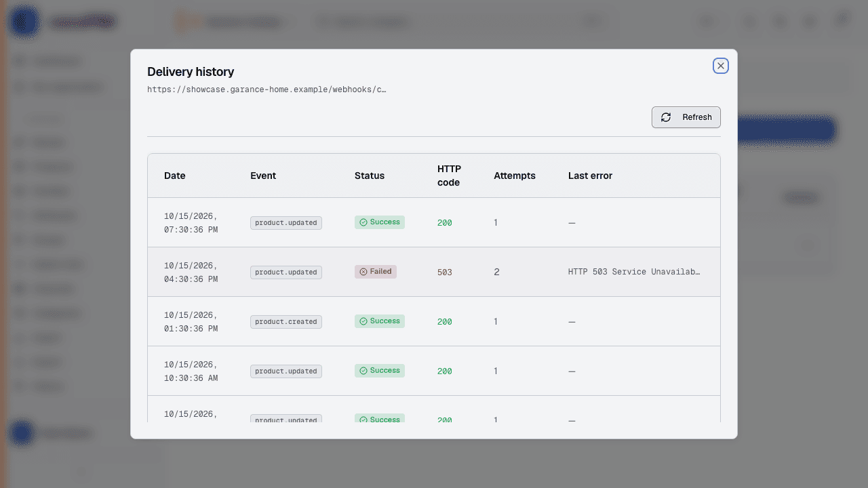Click product.updated tag in 10:30:36 AM row
The width and height of the screenshot is (868, 488).
pyautogui.click(x=286, y=371)
